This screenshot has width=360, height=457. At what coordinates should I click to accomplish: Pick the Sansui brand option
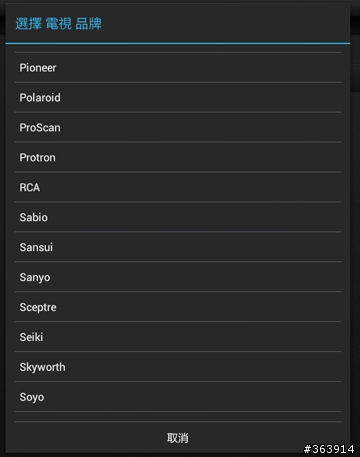tap(178, 247)
